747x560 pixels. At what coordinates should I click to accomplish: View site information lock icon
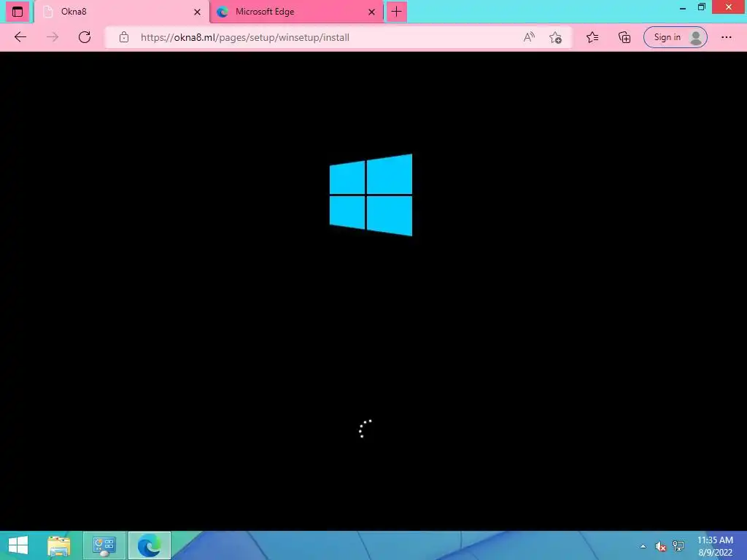pyautogui.click(x=124, y=37)
